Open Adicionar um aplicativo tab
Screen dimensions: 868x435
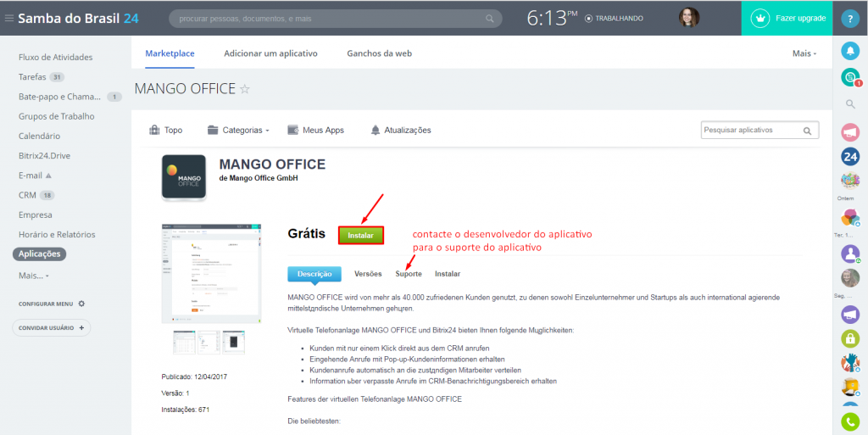pyautogui.click(x=270, y=53)
